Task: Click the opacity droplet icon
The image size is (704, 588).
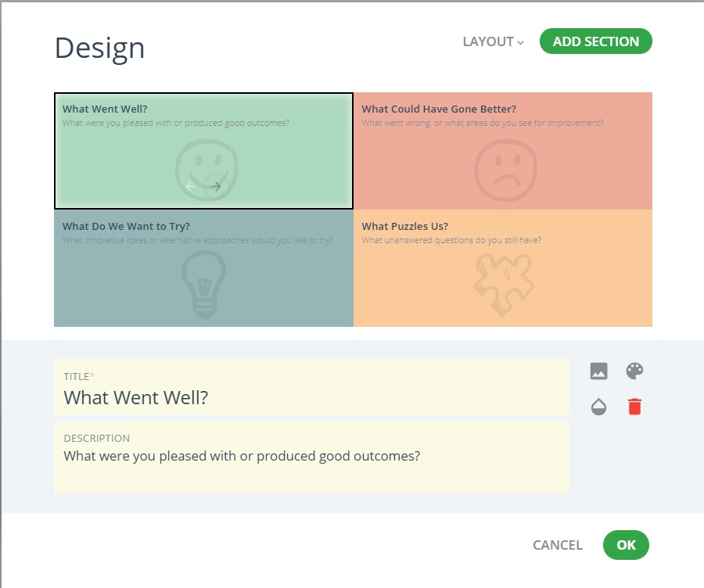Action: tap(598, 407)
